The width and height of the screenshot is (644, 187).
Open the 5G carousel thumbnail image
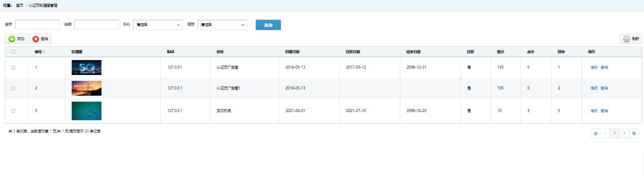click(86, 67)
